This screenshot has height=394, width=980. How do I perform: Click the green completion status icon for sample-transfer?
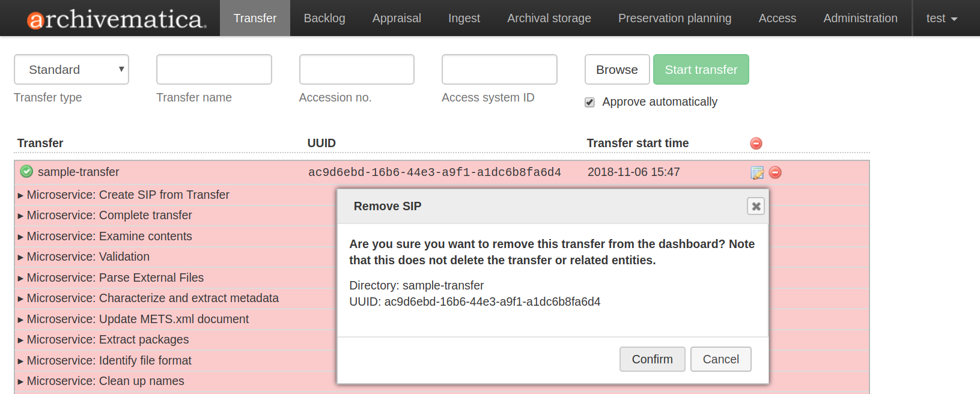click(x=26, y=171)
